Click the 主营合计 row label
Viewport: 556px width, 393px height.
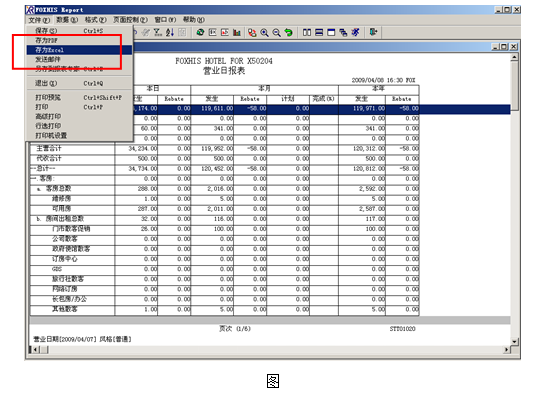pos(49,149)
